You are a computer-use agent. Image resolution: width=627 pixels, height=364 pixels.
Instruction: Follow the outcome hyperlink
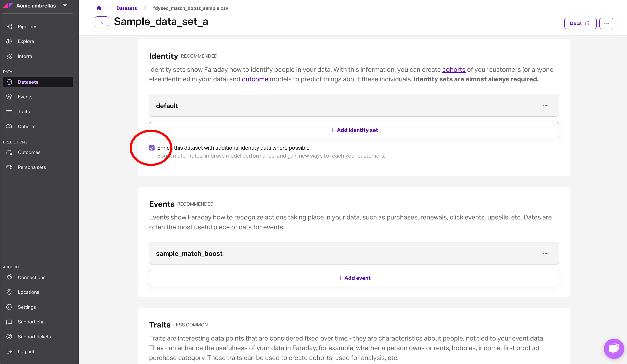pyautogui.click(x=255, y=79)
